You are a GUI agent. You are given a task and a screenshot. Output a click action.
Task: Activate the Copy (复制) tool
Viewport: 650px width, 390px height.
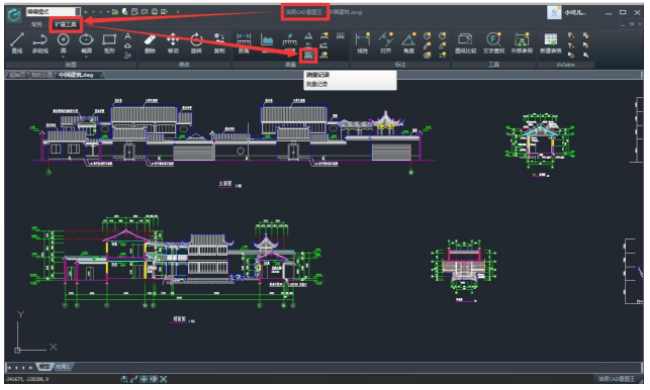[219, 43]
